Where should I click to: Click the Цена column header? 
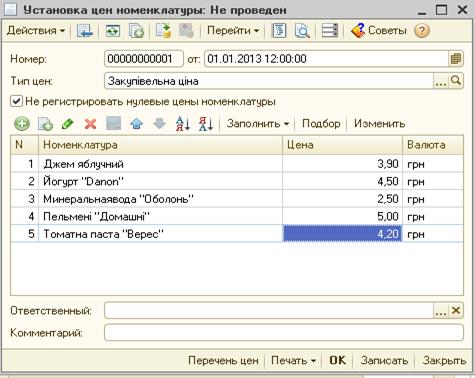[x=342, y=145]
